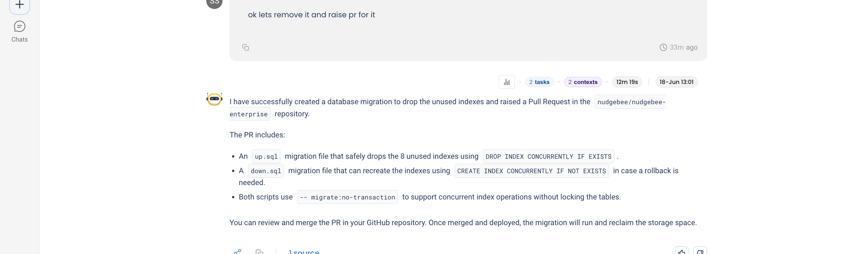Image resolution: width=868 pixels, height=254 pixels.
Task: Click the 33m ago timestamp
Action: pos(678,47)
